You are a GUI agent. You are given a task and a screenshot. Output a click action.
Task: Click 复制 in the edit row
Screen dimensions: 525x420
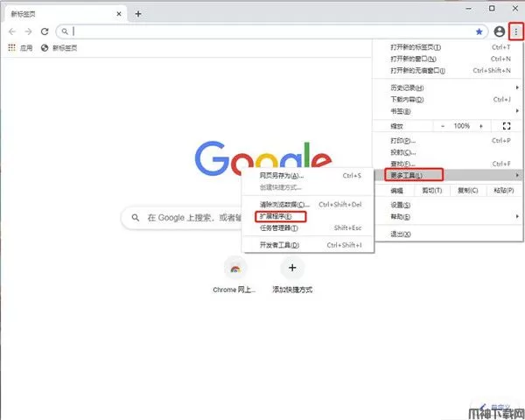[x=468, y=191]
